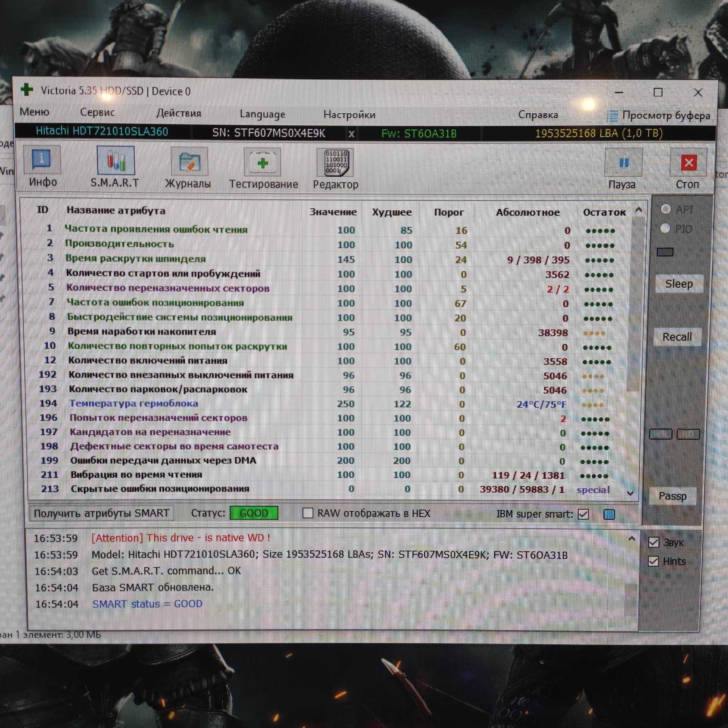The image size is (728, 728).
Task: Toggle the Звук checkbox
Action: (x=654, y=542)
